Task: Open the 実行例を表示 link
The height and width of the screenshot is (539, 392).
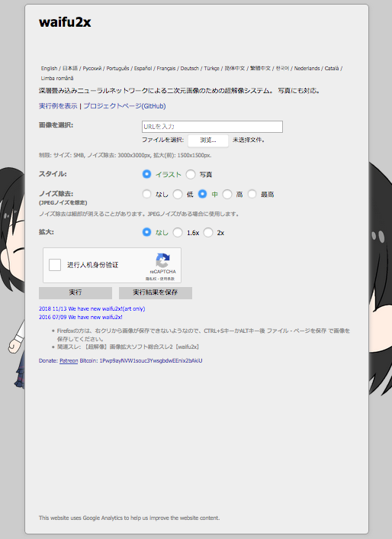Action: point(58,106)
